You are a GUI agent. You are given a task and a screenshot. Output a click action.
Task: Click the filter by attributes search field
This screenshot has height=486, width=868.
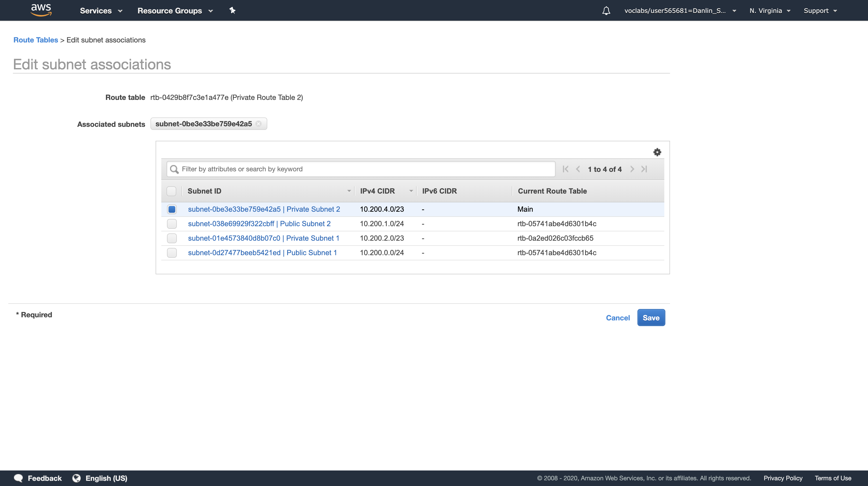(x=361, y=169)
